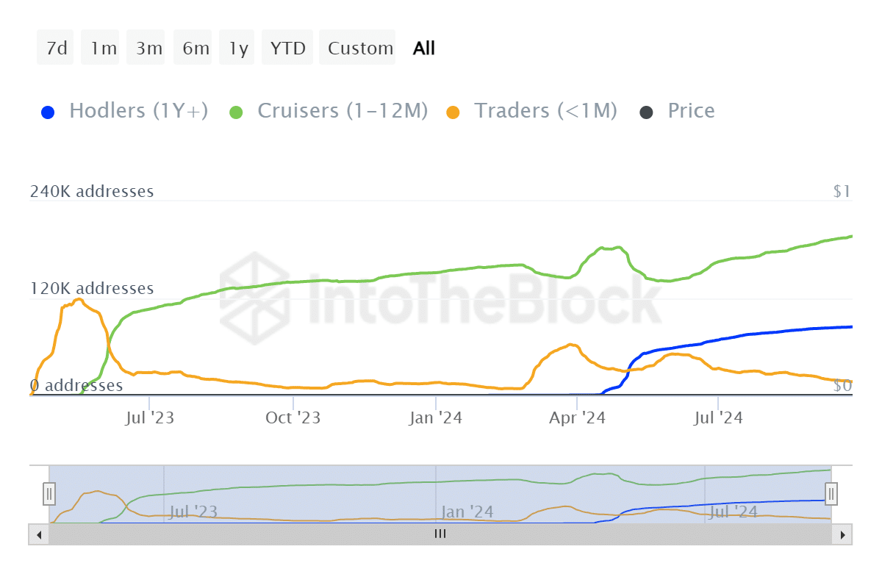Show the 1y time range

click(238, 49)
